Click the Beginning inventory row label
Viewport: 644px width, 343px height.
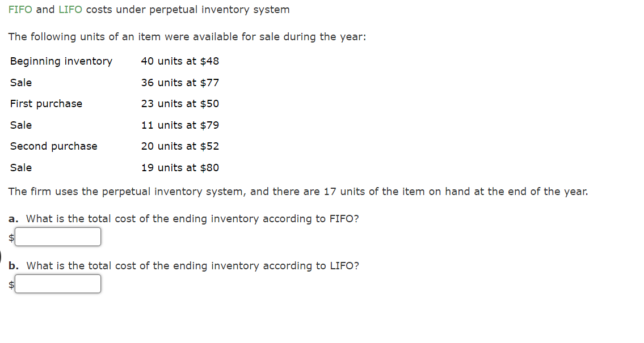[x=61, y=61]
